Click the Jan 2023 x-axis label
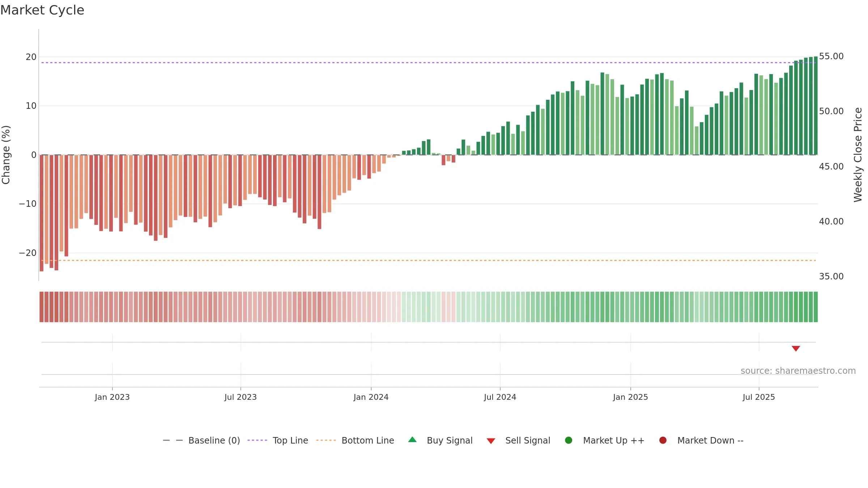The height and width of the screenshot is (488, 868). (112, 397)
